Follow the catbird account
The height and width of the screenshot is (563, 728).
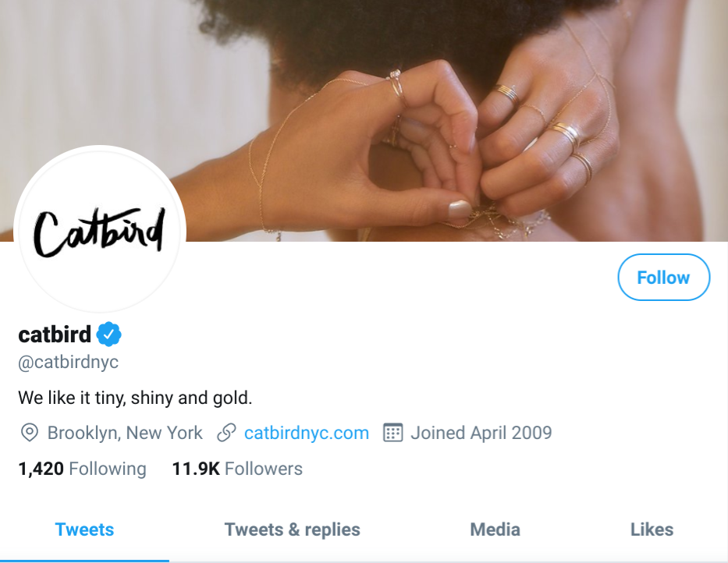pyautogui.click(x=663, y=278)
